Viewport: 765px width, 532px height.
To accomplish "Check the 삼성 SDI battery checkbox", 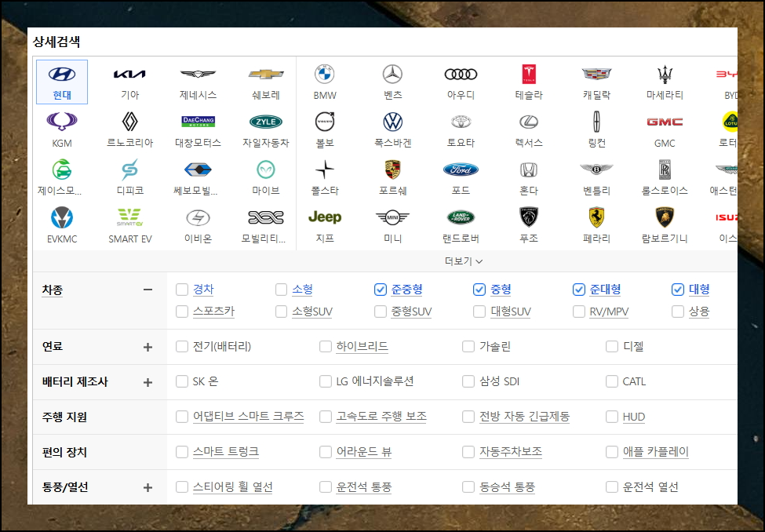I will [468, 381].
